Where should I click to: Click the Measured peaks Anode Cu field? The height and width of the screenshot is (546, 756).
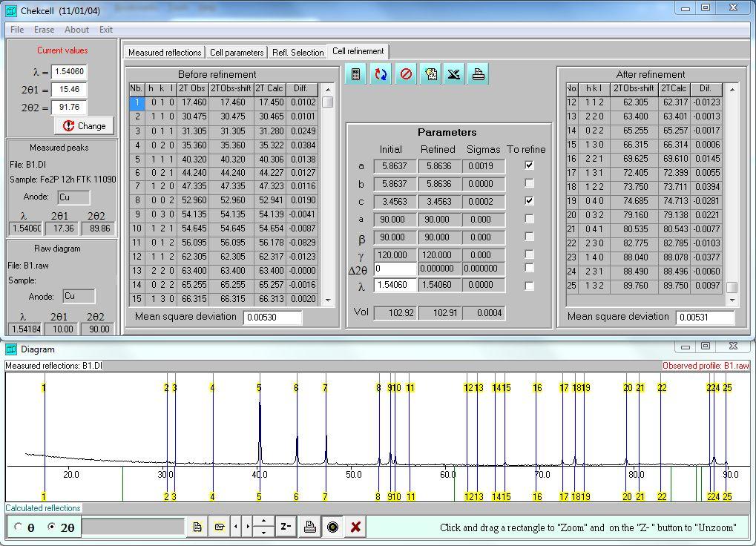click(73, 197)
